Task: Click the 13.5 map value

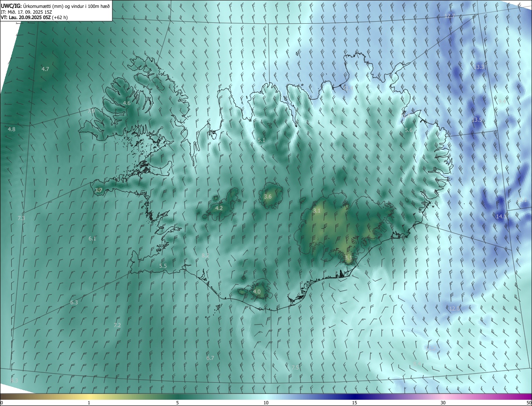Action: tap(477, 120)
